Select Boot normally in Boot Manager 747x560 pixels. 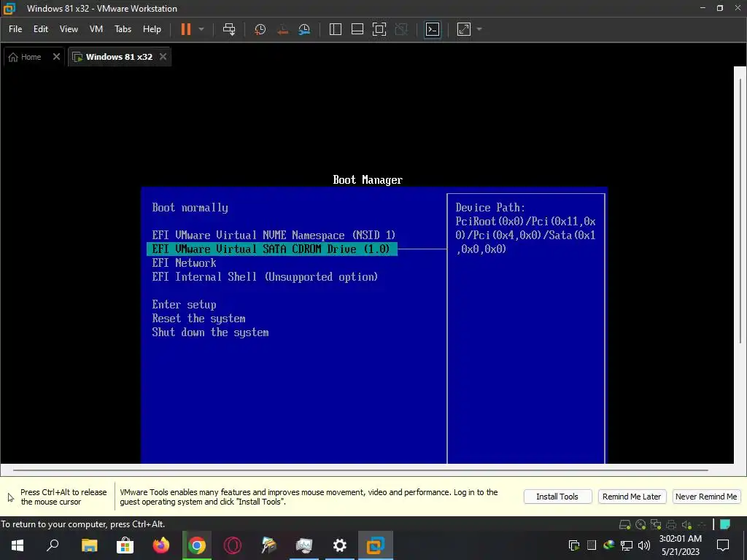coord(190,208)
